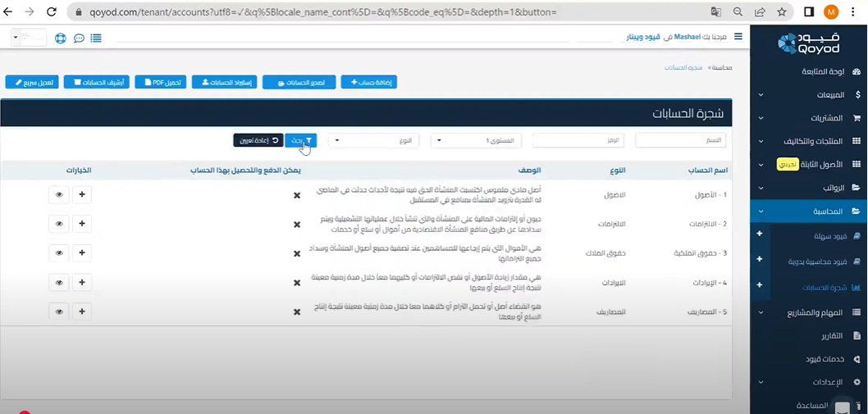Click أرشيف الحسابات archive button
The height and width of the screenshot is (414, 868).
coord(96,82)
